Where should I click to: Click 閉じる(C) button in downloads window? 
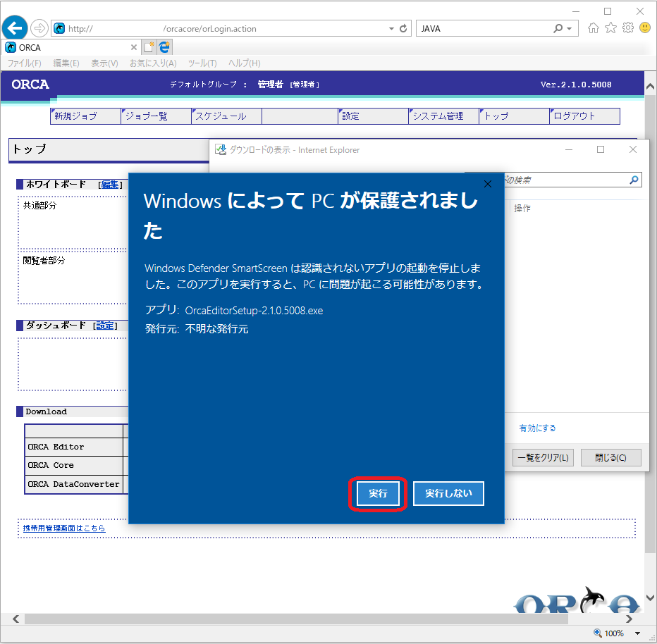611,458
